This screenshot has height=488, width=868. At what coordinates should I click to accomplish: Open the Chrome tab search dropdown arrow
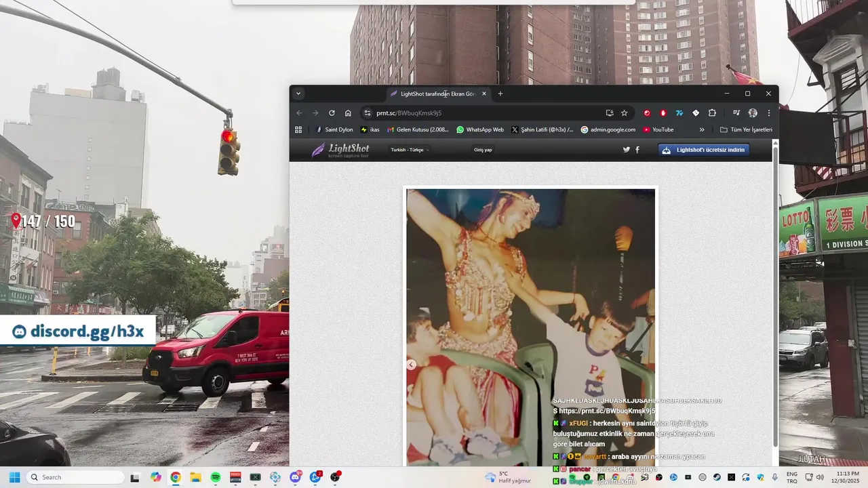click(x=298, y=94)
